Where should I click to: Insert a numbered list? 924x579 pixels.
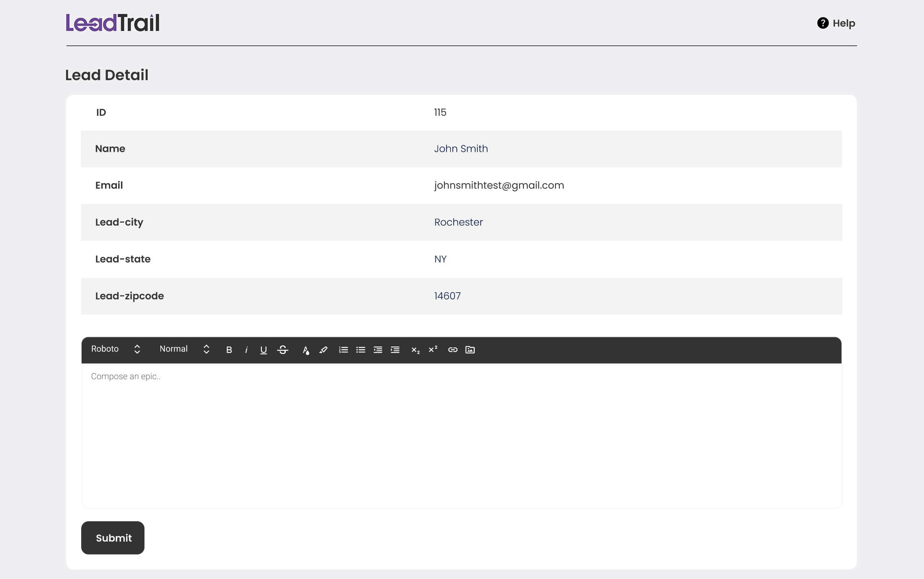pyautogui.click(x=343, y=350)
